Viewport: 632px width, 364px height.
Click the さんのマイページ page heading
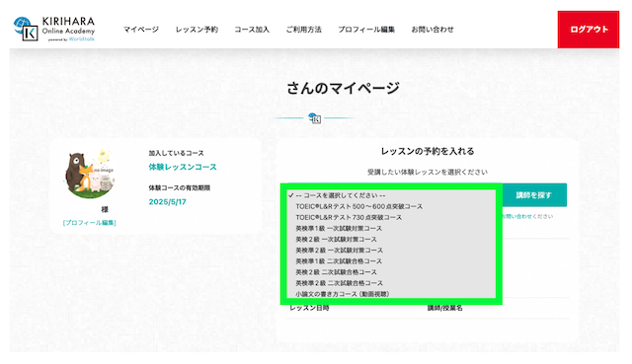pyautogui.click(x=343, y=88)
